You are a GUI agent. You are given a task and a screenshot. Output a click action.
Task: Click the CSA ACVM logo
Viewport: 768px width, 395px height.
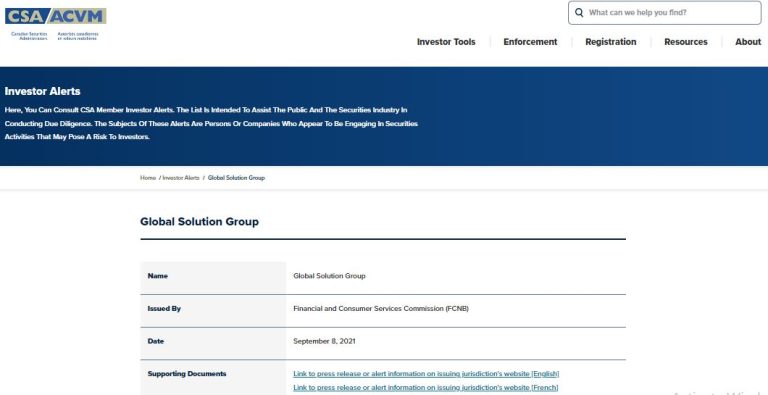point(55,24)
